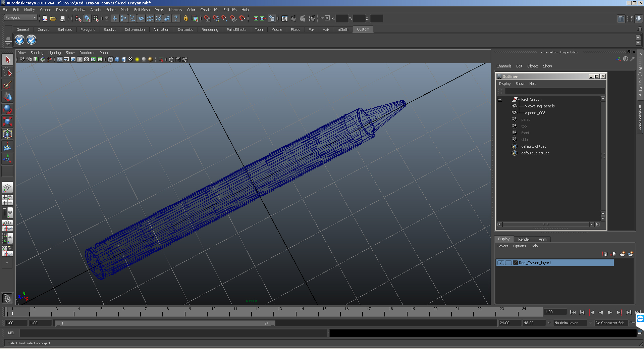Screen dimensions: 644x349
Task: Save the scene with the disk icon
Action: point(62,18)
